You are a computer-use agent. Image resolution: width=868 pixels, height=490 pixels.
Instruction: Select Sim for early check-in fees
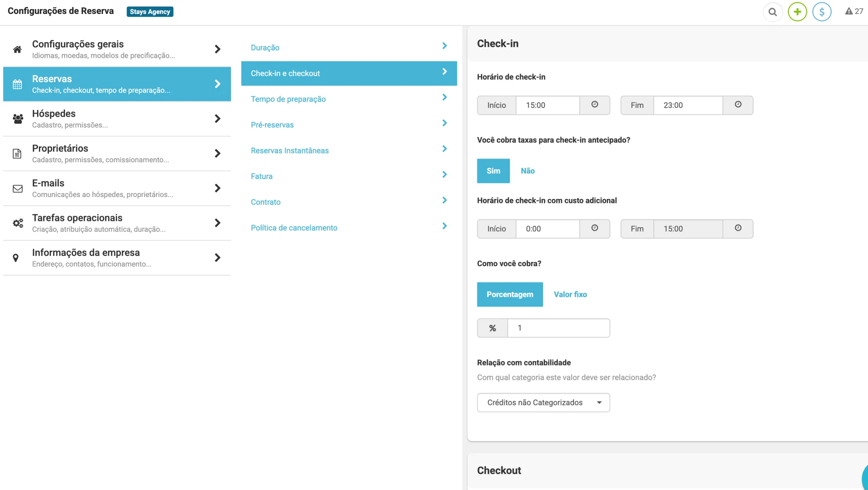pyautogui.click(x=493, y=171)
